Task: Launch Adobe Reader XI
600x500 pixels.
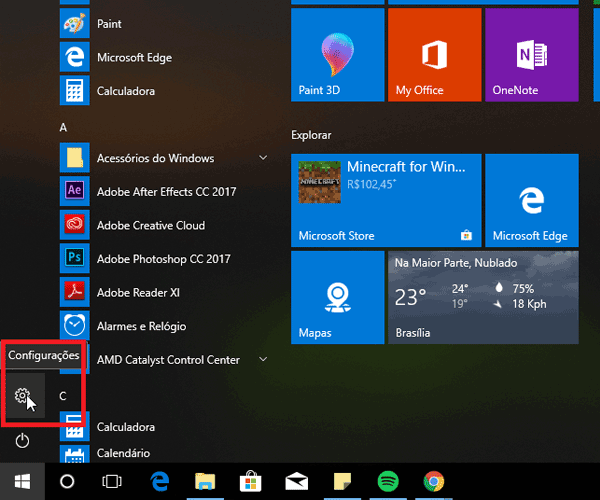Action: tap(165, 292)
